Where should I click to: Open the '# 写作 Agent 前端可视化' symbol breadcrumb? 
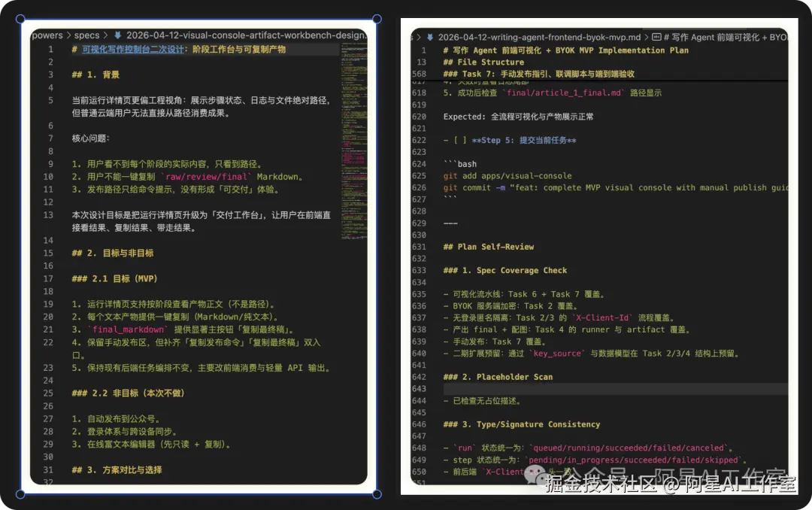(726, 38)
